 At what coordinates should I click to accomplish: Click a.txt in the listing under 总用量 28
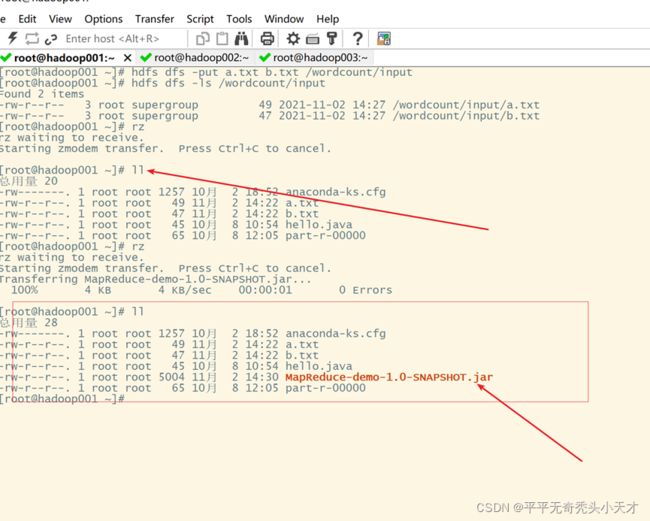click(302, 344)
